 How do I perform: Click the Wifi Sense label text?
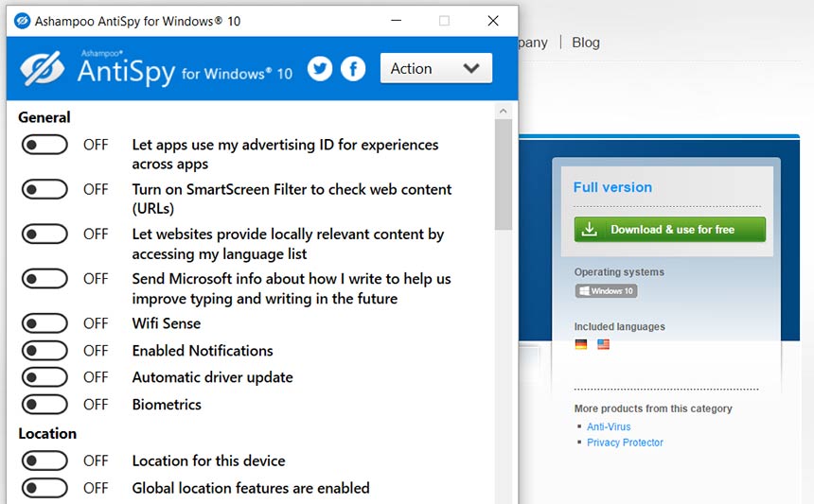point(167,323)
